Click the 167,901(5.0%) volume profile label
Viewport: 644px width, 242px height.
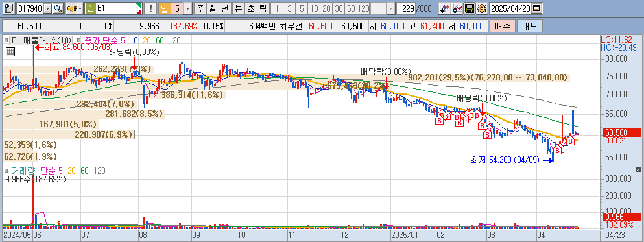68,124
